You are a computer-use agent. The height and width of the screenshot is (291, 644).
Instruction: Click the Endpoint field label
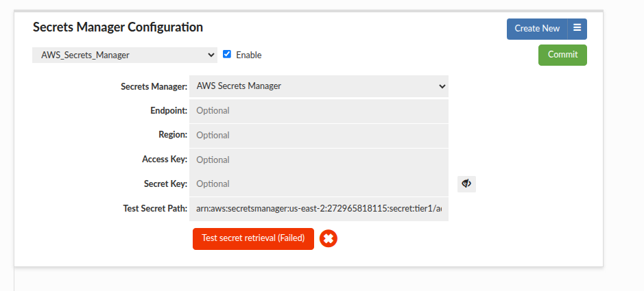coord(169,110)
